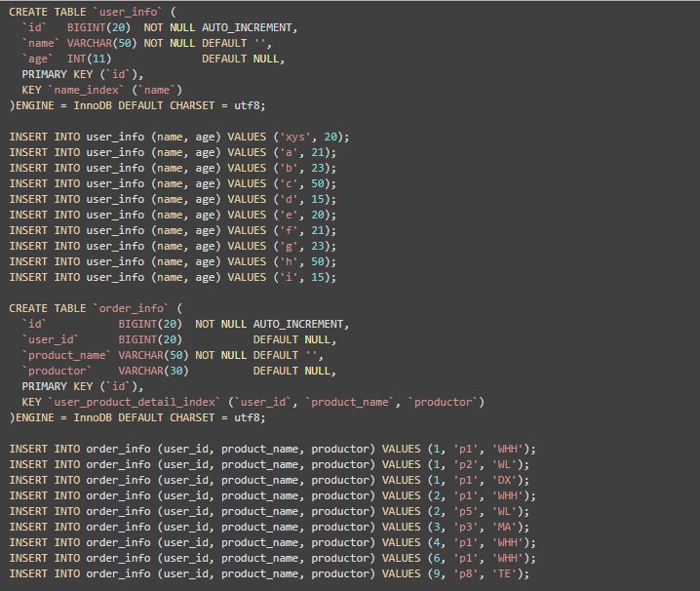Select the insert line with values 'd', 15

pos(173,199)
